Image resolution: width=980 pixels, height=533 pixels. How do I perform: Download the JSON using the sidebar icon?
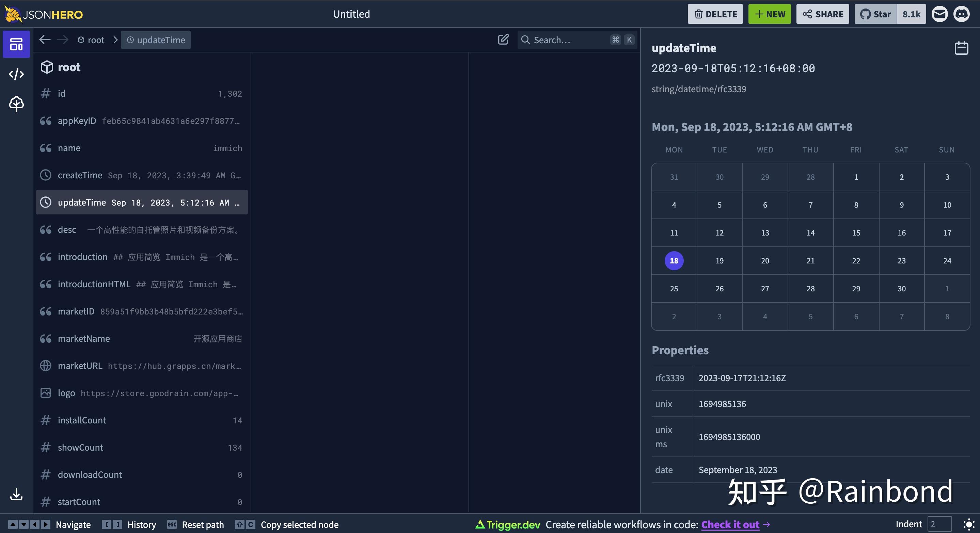click(x=16, y=495)
